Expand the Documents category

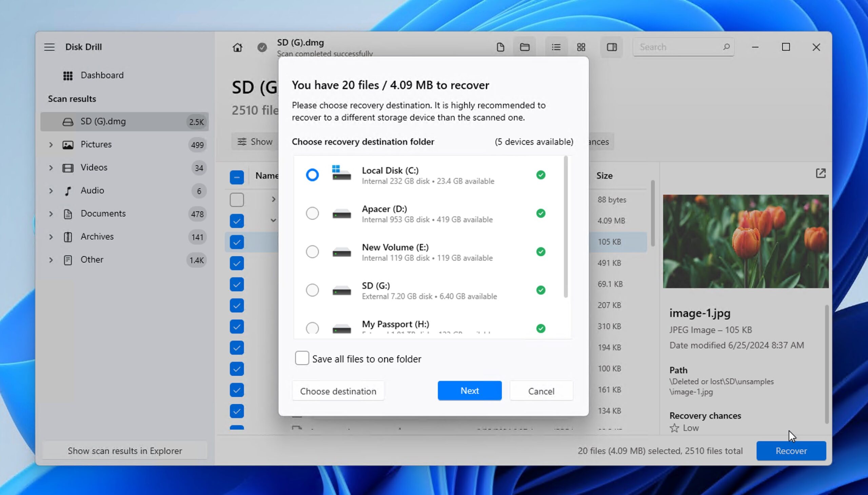(51, 213)
